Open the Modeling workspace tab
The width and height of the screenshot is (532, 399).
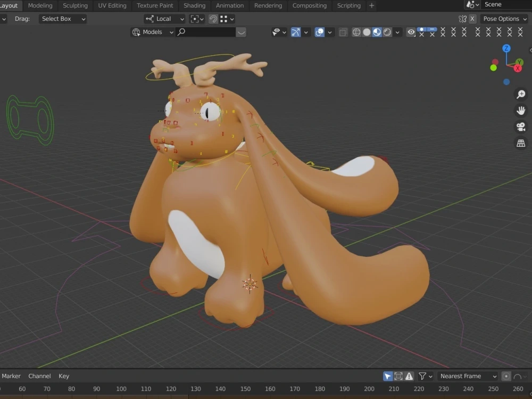[x=40, y=5]
